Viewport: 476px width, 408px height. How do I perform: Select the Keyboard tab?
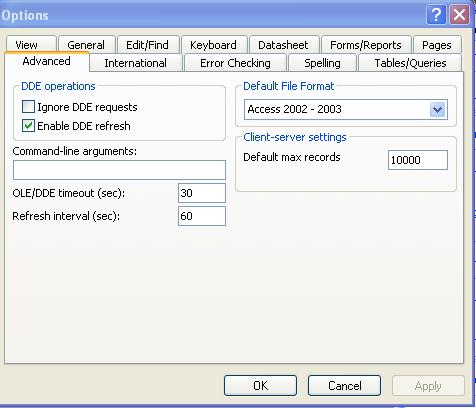214,45
